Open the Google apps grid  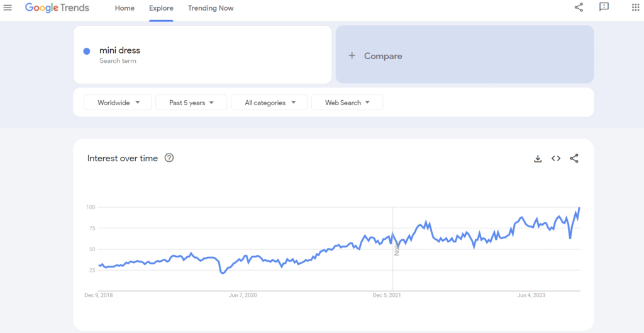[x=635, y=8]
